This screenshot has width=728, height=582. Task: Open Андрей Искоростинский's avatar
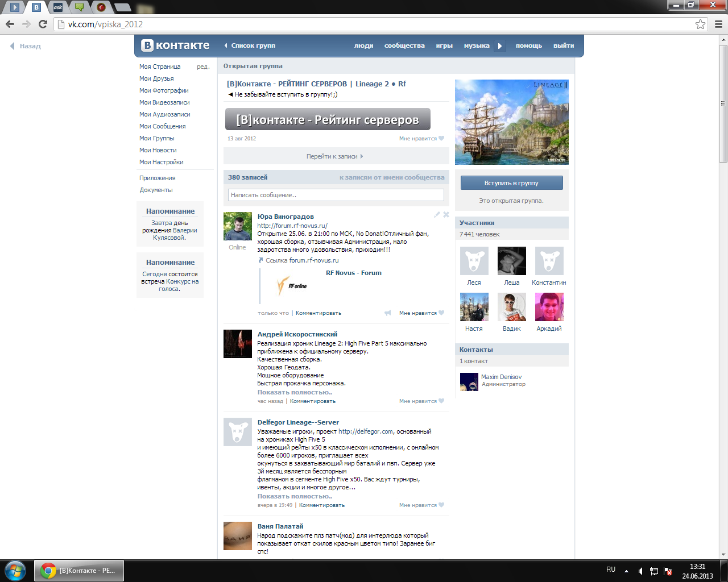(238, 344)
